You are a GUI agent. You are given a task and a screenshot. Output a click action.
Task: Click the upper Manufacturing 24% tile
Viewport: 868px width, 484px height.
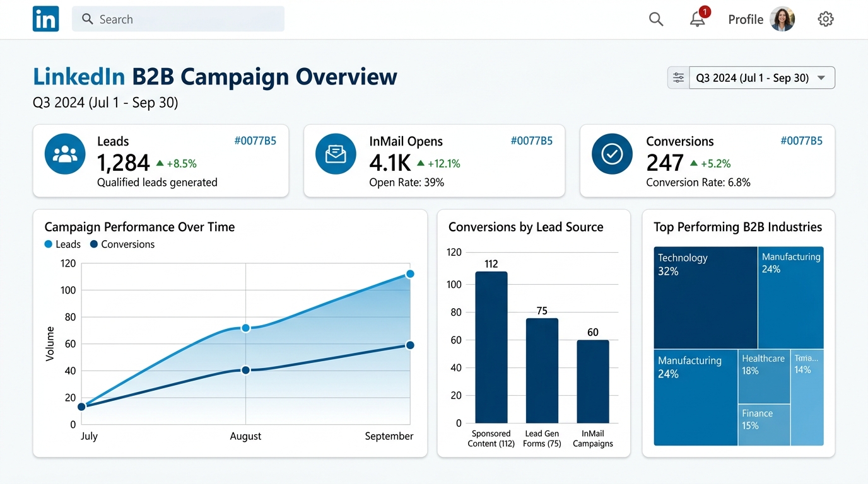point(791,297)
